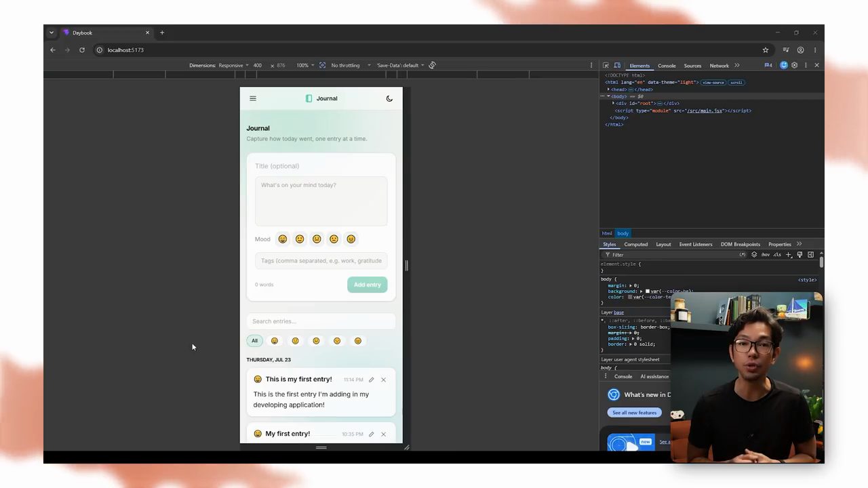Bookmark this page with the star icon
The image size is (868, 488).
pyautogui.click(x=766, y=50)
